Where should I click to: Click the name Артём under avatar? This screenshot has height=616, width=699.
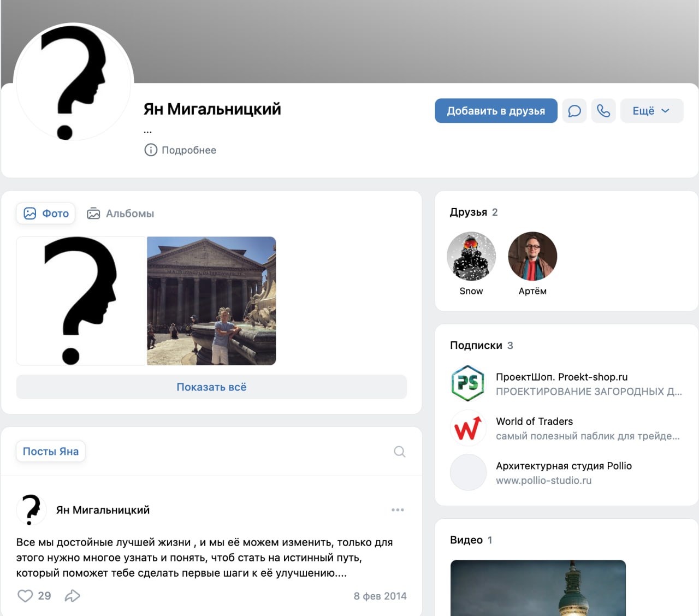point(532,291)
